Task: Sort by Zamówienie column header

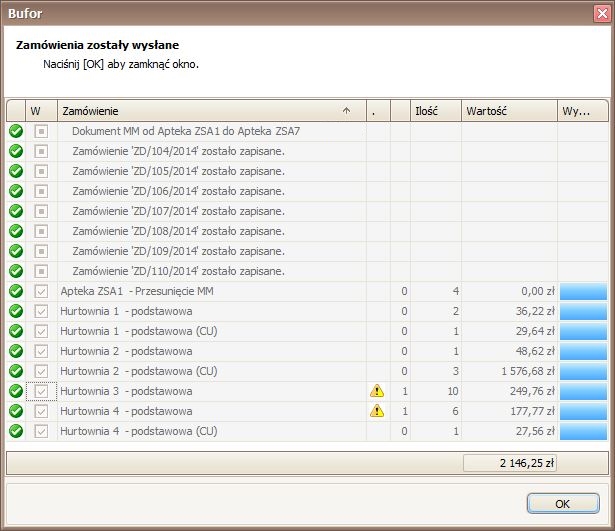Action: coord(200,111)
